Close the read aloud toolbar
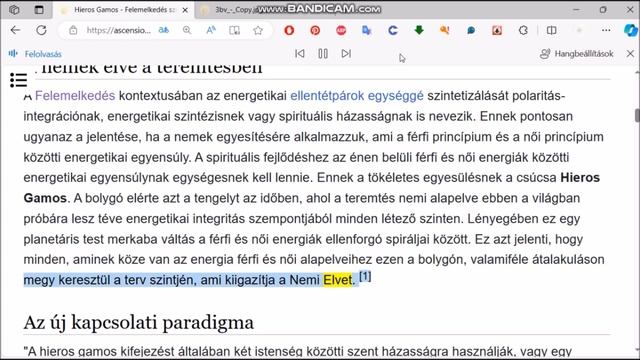Screen dimensions: 640x360 (x=630, y=53)
